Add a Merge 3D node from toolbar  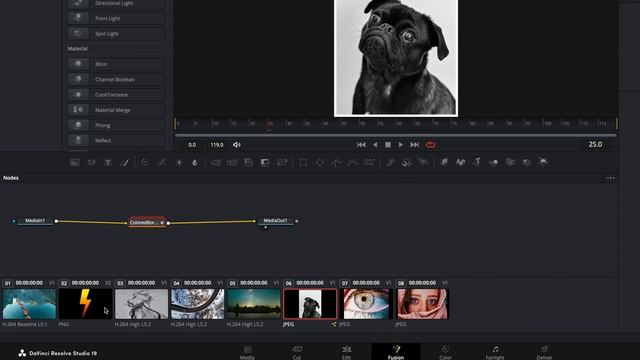(493, 162)
